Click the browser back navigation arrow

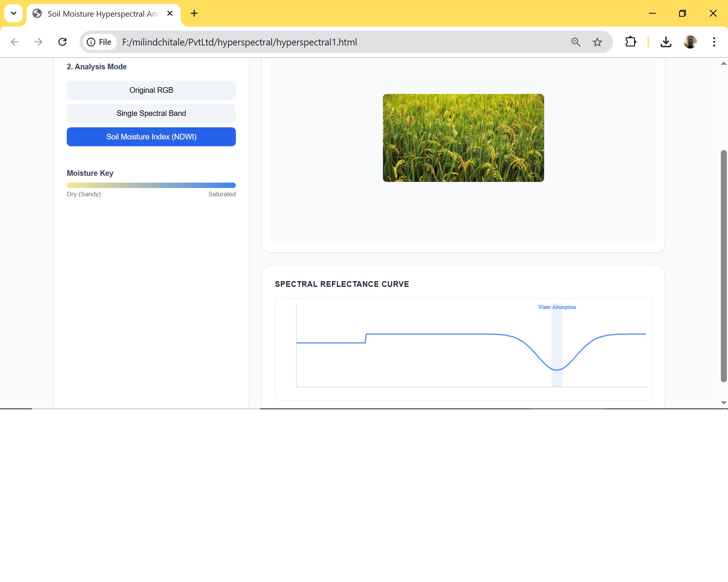tap(15, 42)
